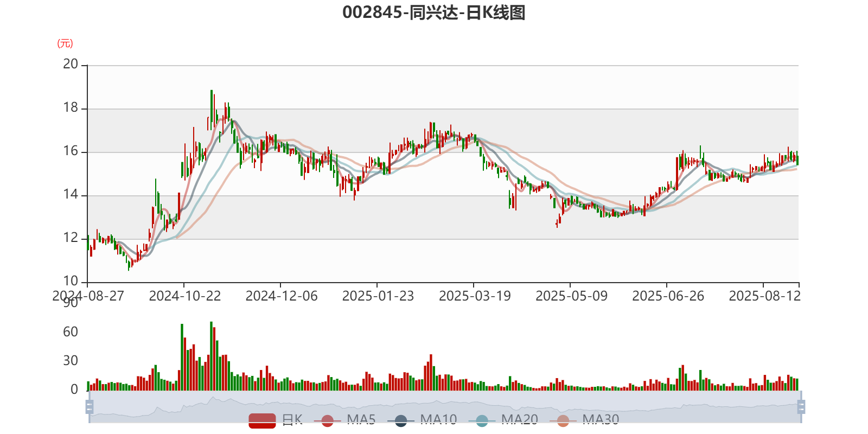Click the y-axis price label 12
This screenshot has width=868, height=434.
click(71, 238)
